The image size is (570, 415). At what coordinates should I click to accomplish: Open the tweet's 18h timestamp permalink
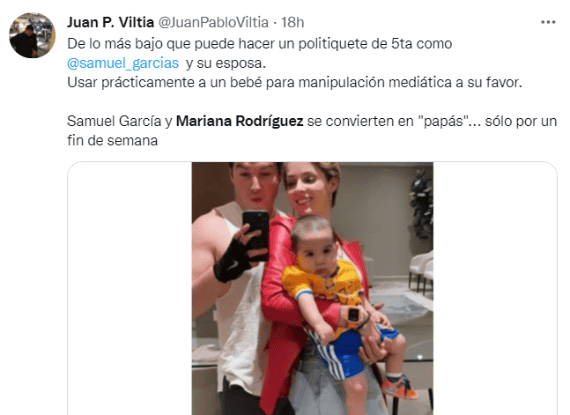pyautogui.click(x=293, y=22)
